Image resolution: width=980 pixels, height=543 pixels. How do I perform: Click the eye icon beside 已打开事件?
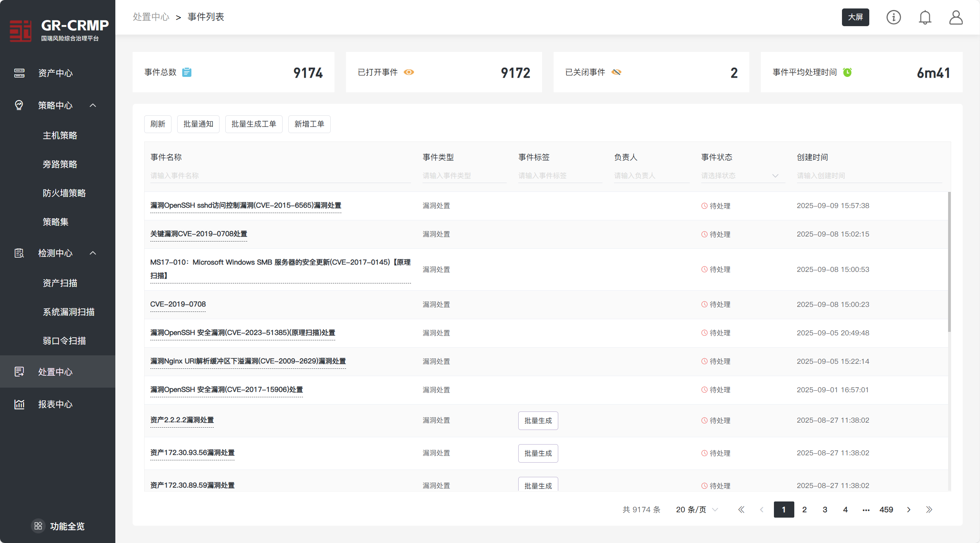pyautogui.click(x=409, y=72)
